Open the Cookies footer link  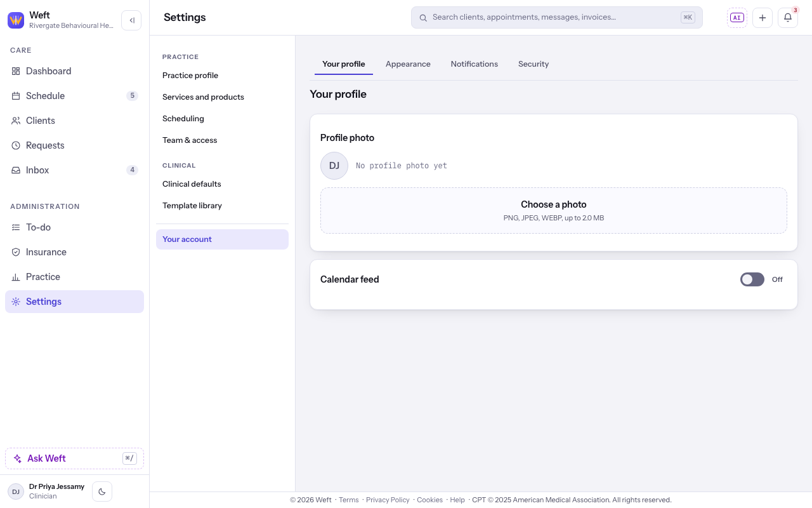(429, 500)
